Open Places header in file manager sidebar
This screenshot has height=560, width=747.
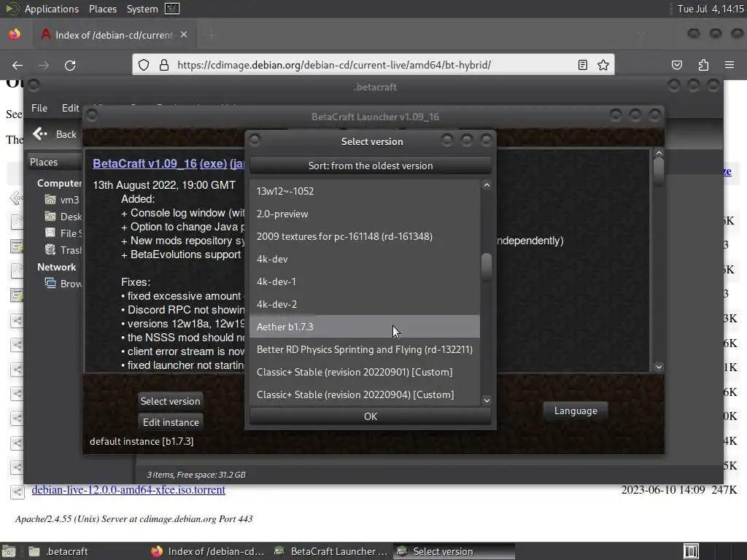pyautogui.click(x=55, y=162)
